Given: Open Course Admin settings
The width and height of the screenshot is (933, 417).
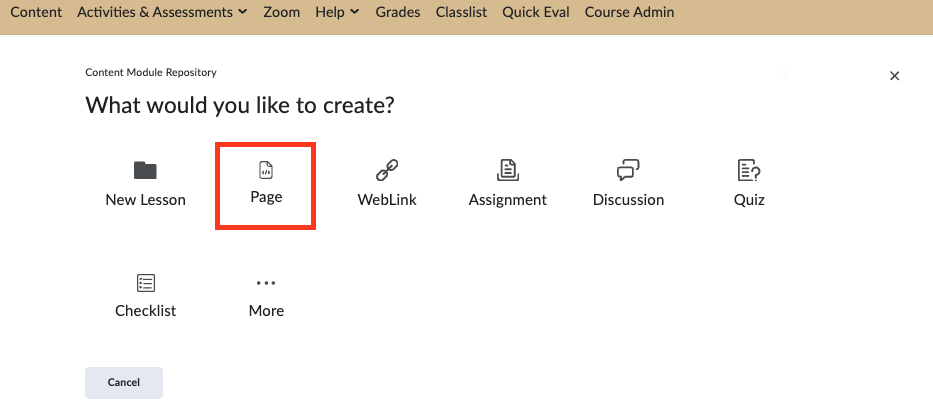Looking at the screenshot, I should click(x=629, y=13).
